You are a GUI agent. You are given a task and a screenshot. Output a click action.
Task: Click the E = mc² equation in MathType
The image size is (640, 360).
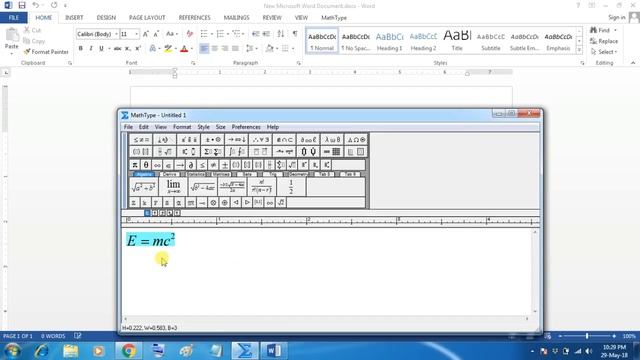pyautogui.click(x=151, y=240)
